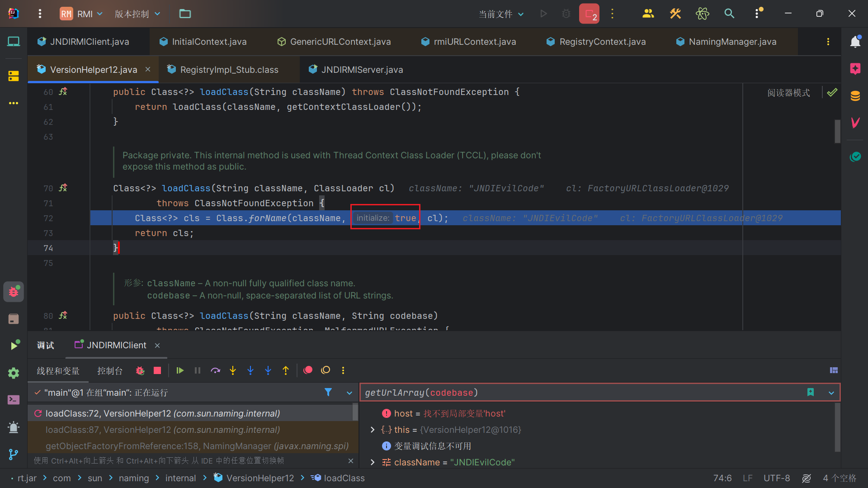
Task: Open the 当前文件 run configuration dropdown
Action: 501,14
